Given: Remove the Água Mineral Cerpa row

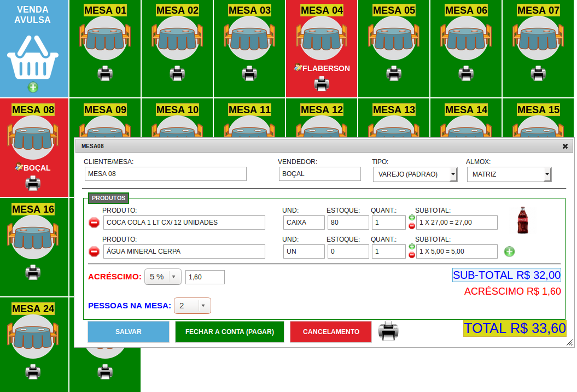Looking at the screenshot, I should pyautogui.click(x=94, y=251).
